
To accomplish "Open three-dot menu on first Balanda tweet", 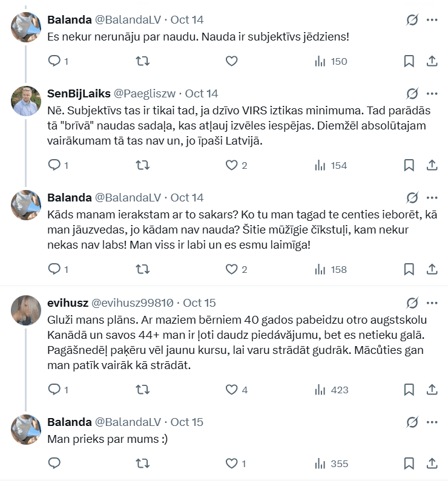I will pos(432,20).
